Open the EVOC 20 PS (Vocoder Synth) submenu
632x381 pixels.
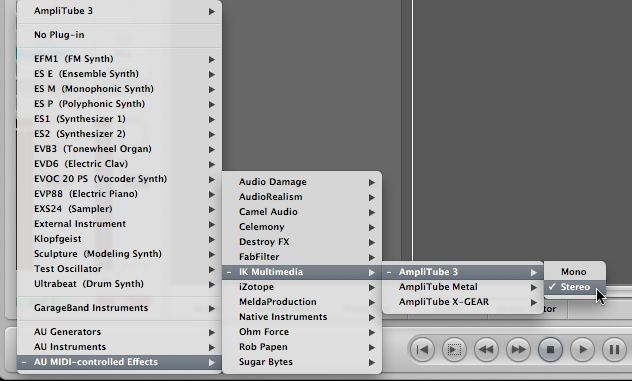coord(119,179)
